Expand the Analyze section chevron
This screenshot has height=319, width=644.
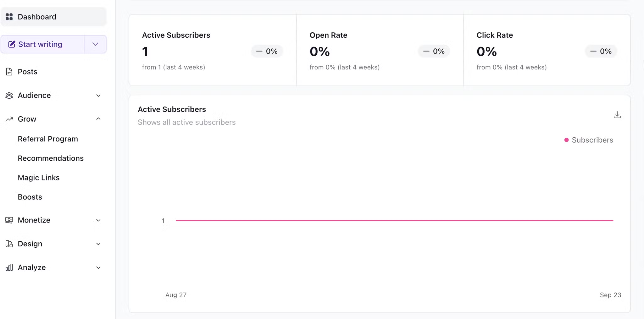pyautogui.click(x=98, y=268)
